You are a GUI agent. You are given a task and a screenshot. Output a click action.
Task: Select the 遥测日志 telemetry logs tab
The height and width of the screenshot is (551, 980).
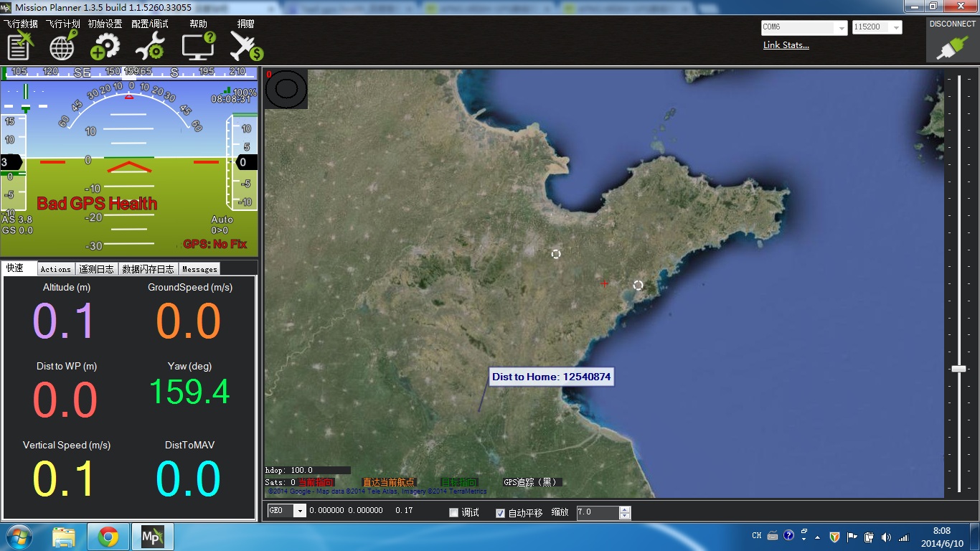pos(96,269)
